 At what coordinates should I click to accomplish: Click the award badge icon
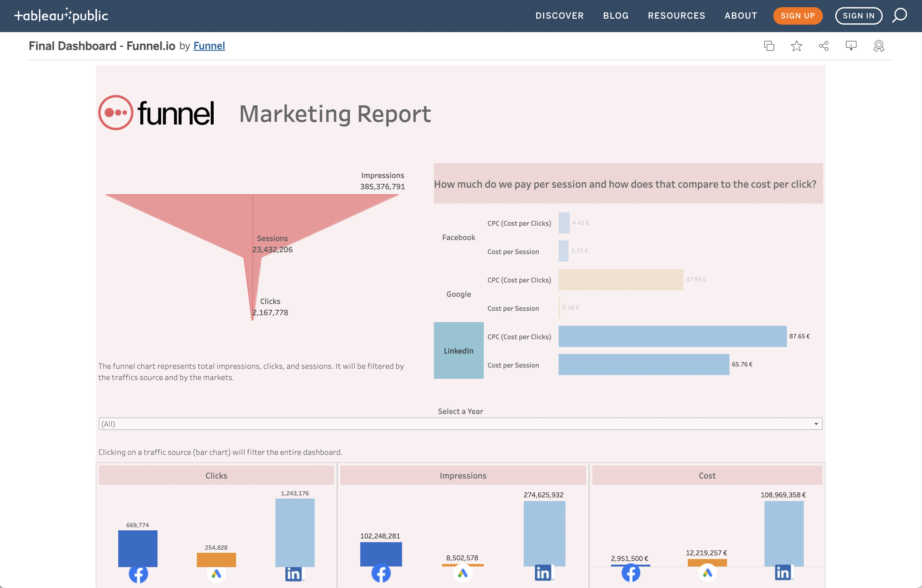[x=879, y=46]
